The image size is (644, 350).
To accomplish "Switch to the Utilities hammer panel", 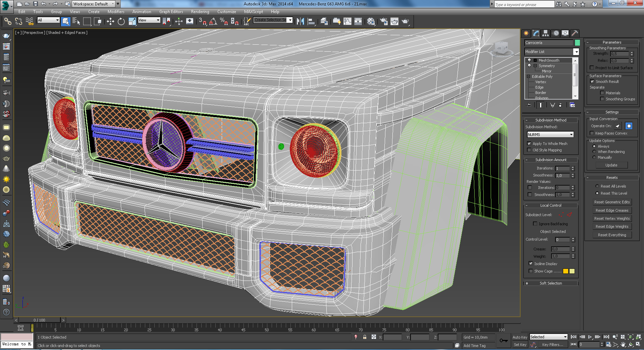I will click(x=575, y=33).
